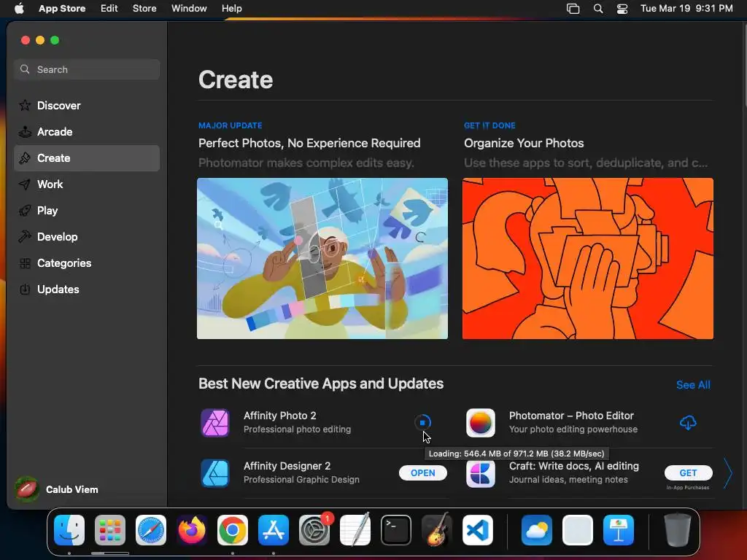
Task: Open the App Store menu
Action: click(62, 9)
